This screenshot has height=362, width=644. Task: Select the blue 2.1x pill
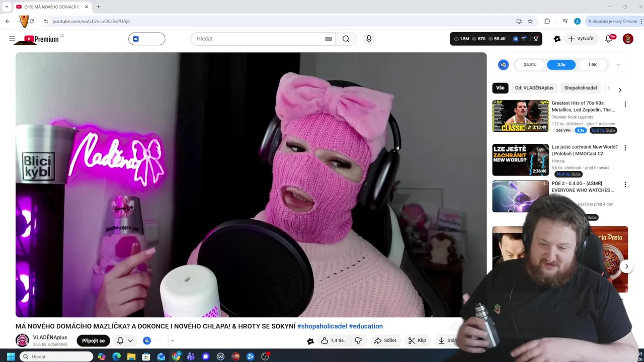tap(561, 64)
